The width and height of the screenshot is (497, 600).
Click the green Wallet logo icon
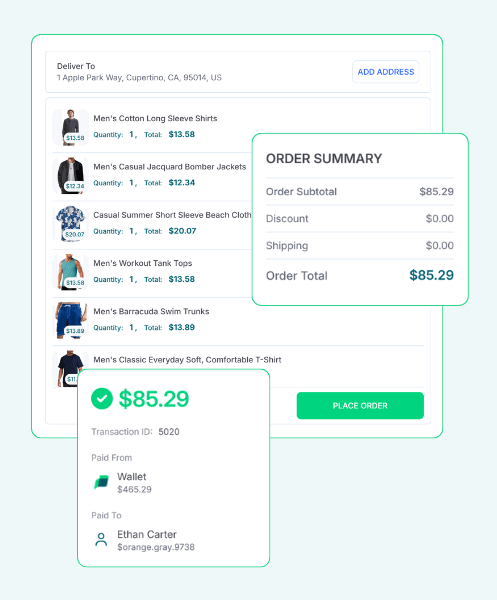click(101, 482)
